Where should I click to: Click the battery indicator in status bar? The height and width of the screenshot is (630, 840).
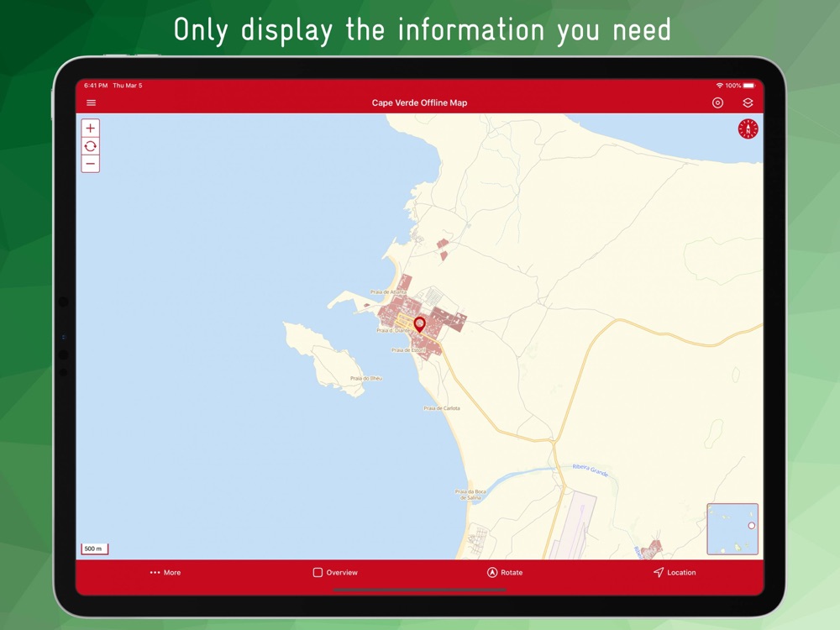click(749, 86)
